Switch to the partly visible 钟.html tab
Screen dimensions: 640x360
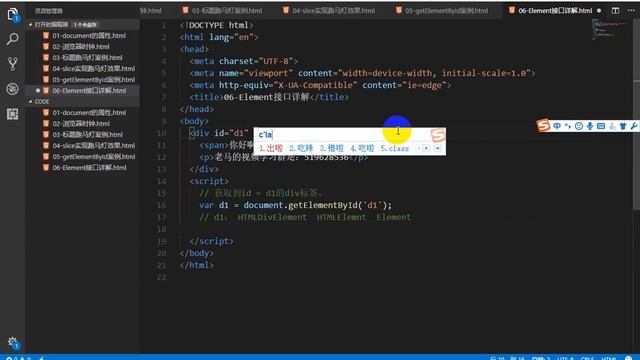click(x=151, y=11)
